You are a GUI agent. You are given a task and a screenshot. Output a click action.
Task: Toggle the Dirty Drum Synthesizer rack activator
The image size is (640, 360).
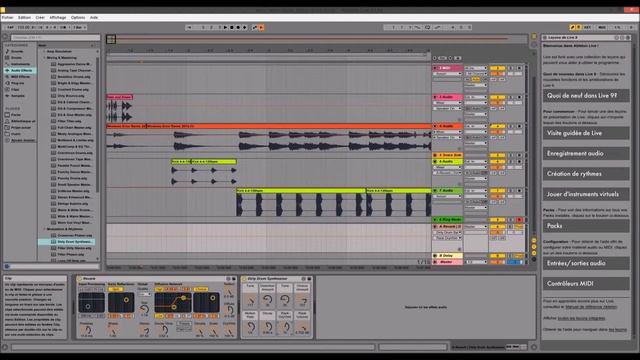(244, 279)
